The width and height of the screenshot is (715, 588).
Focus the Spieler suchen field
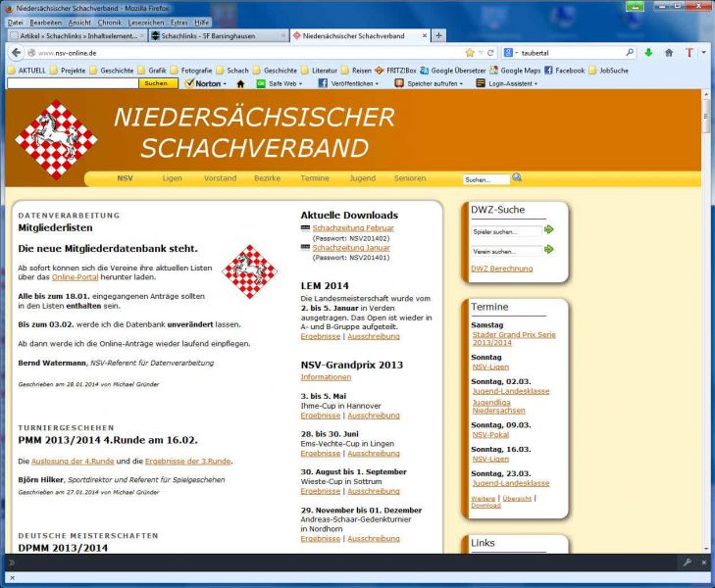pos(506,231)
